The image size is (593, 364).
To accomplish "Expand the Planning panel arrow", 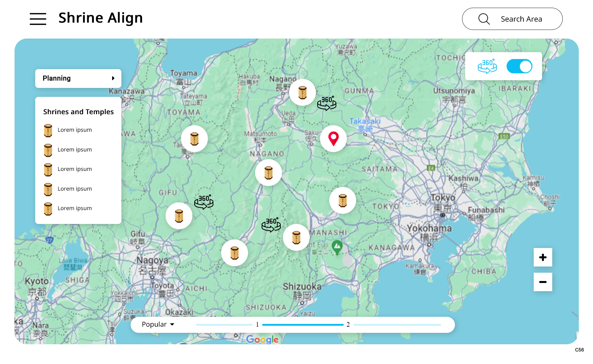I will pyautogui.click(x=113, y=78).
